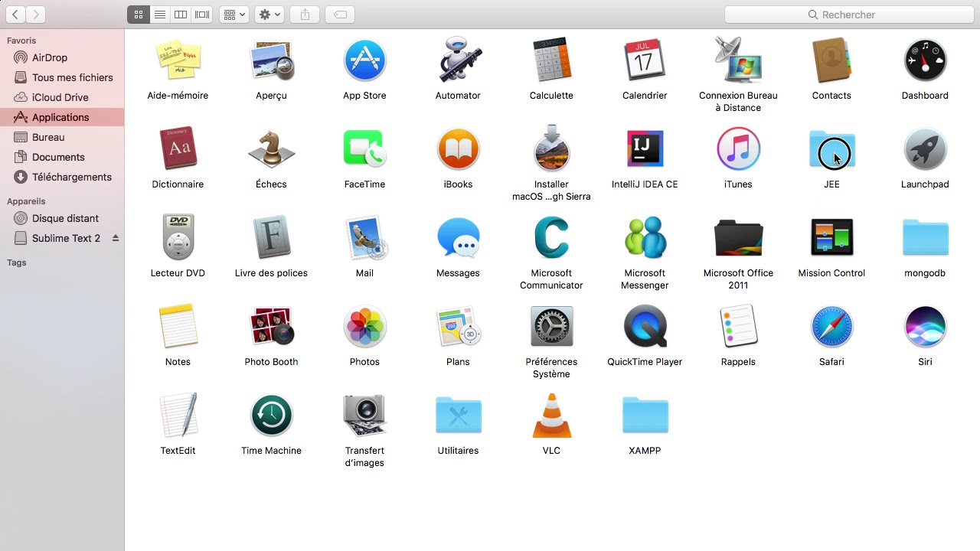Select the Safari compass icon
Image resolution: width=980 pixels, height=551 pixels.
pos(831,327)
